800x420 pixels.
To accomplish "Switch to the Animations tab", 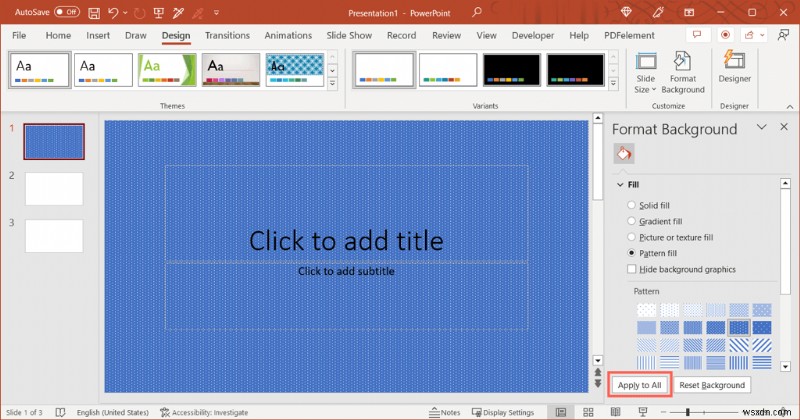I will [x=288, y=35].
